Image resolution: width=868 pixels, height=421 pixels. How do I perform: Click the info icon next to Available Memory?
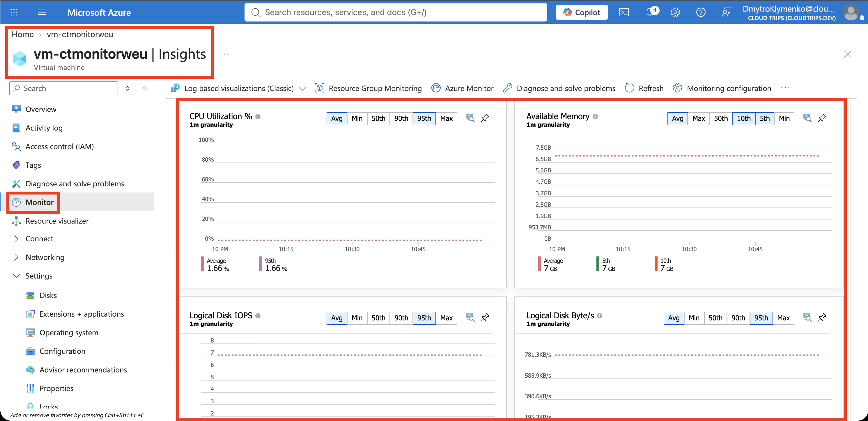595,117
